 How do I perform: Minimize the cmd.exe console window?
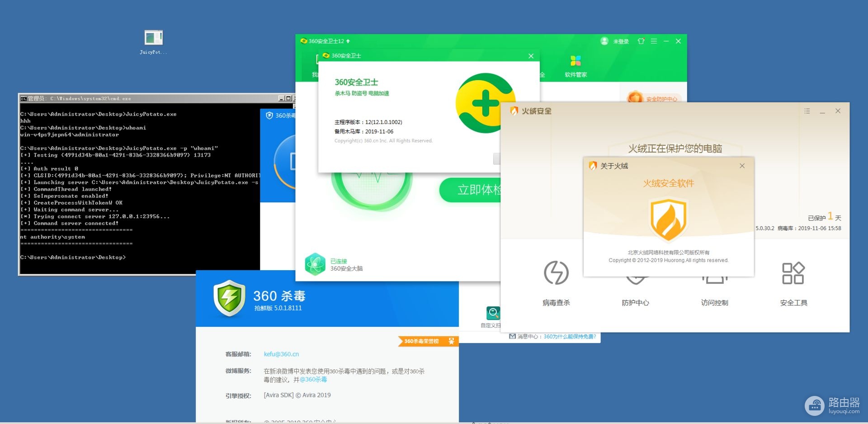[282, 98]
